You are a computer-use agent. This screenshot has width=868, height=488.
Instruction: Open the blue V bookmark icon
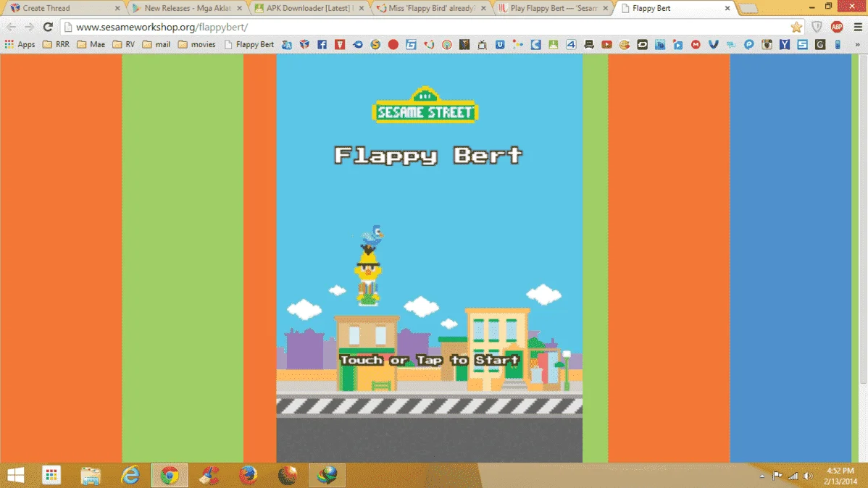point(714,44)
